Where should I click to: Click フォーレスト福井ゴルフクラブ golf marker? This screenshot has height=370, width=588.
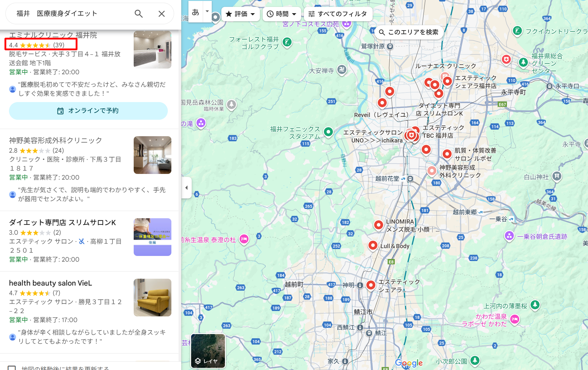[x=287, y=42]
